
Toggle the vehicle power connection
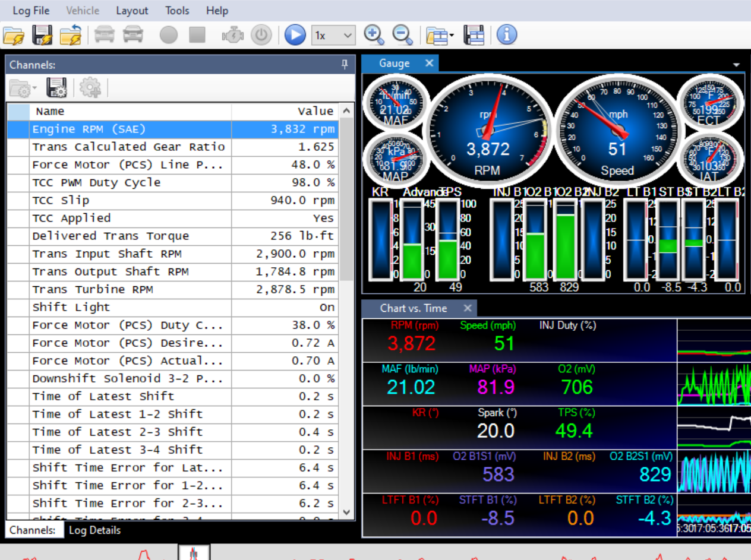261,34
